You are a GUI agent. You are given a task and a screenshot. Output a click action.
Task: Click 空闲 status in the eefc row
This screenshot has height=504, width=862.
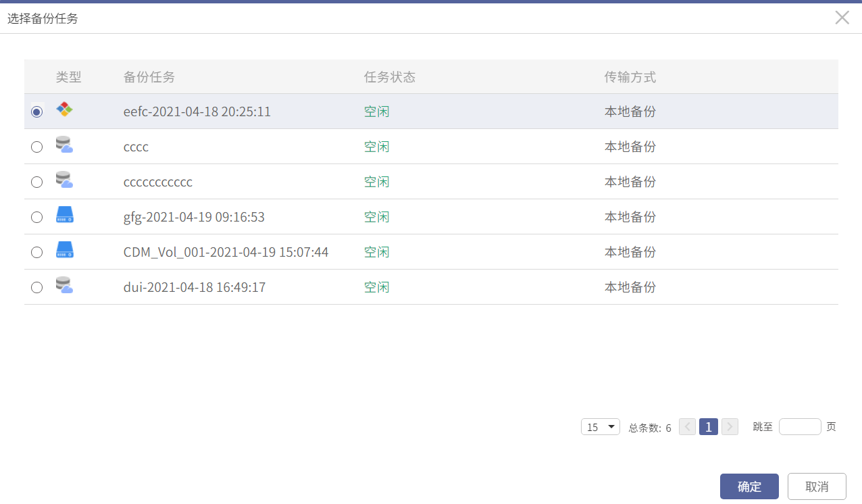pos(377,111)
